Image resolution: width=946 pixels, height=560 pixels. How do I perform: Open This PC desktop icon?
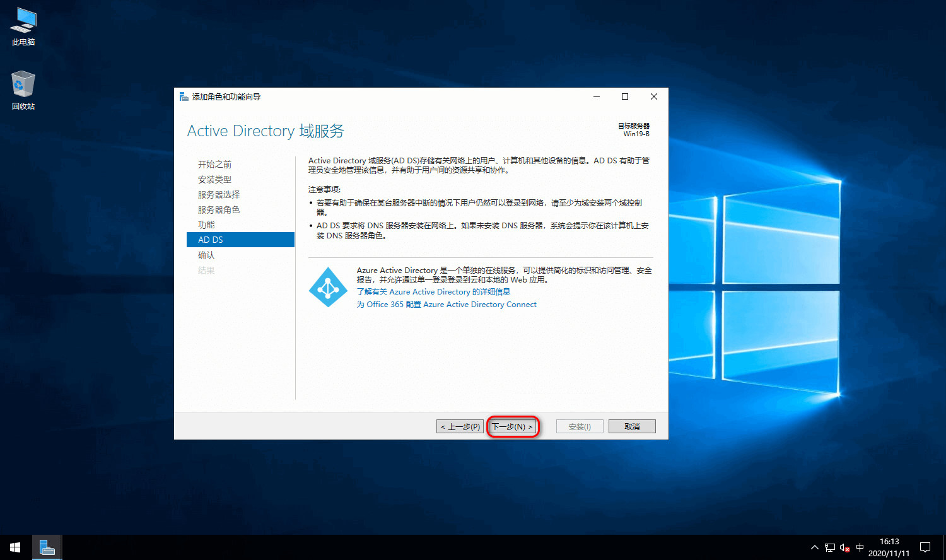(x=23, y=26)
